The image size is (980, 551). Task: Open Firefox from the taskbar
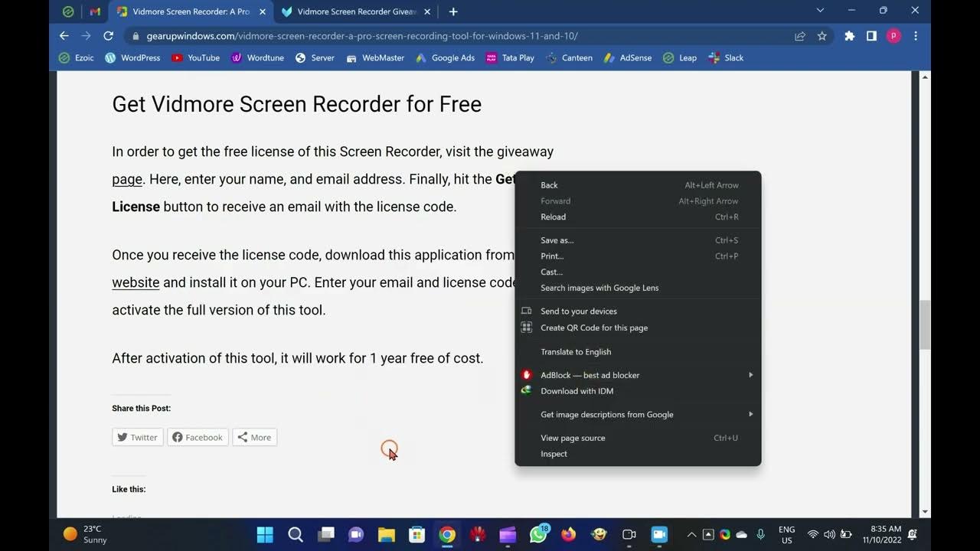coord(569,534)
